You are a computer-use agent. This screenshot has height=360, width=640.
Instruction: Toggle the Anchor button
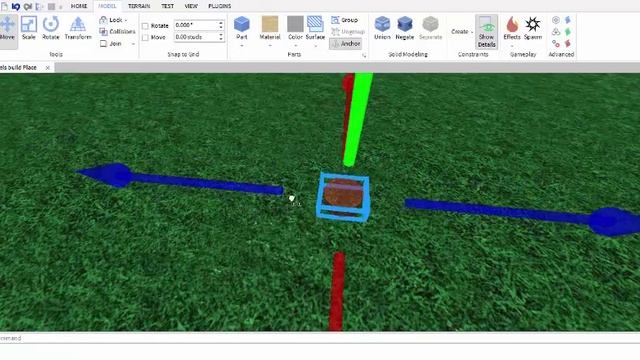click(x=346, y=44)
